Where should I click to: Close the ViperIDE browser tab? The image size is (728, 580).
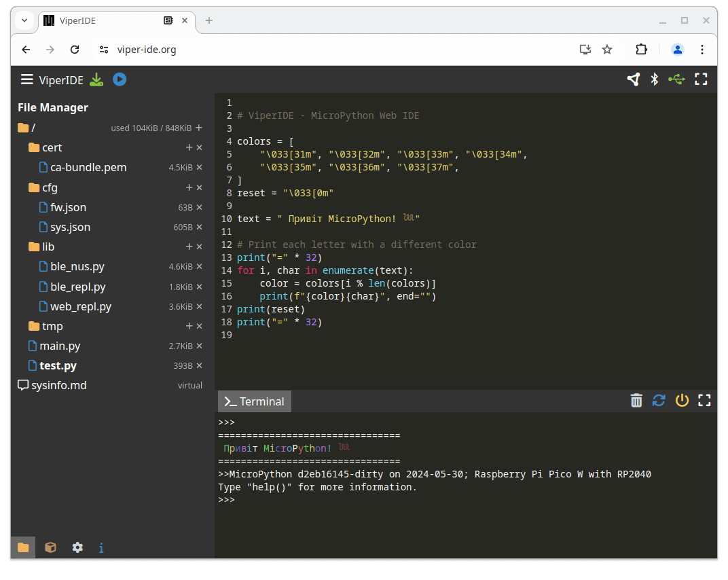pos(185,20)
